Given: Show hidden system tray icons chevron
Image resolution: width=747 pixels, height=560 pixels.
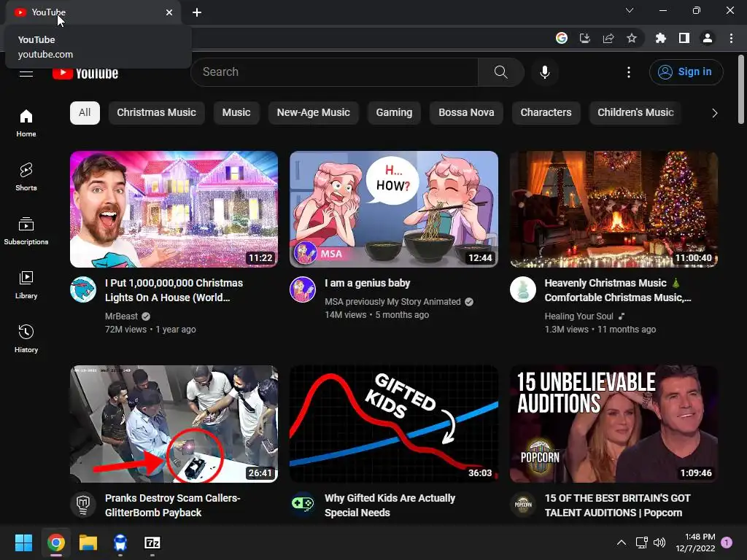Looking at the screenshot, I should 622,542.
